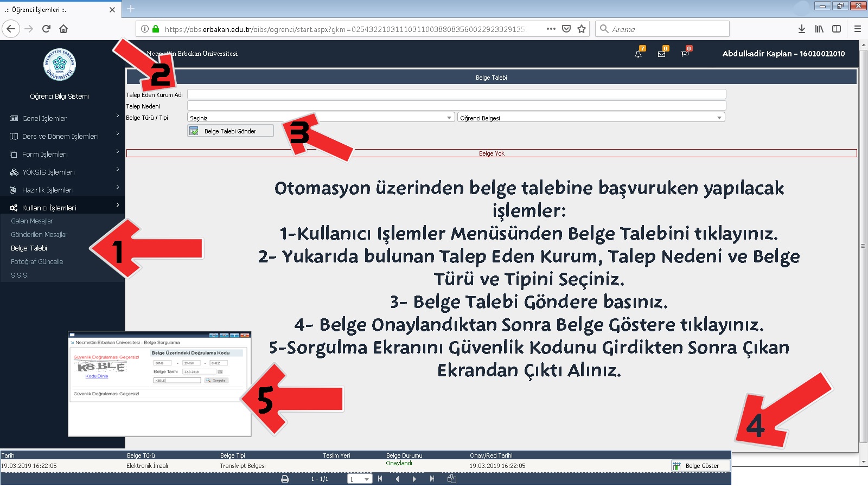Click the export icon in pager bar
The width and height of the screenshot is (868, 488).
[x=451, y=479]
